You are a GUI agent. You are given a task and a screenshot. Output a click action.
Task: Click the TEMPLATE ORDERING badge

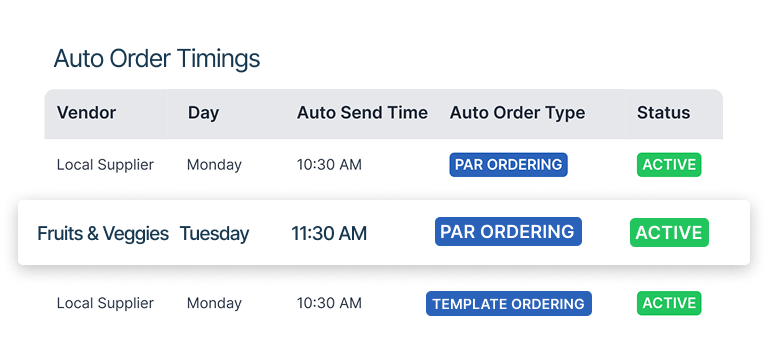tap(508, 304)
